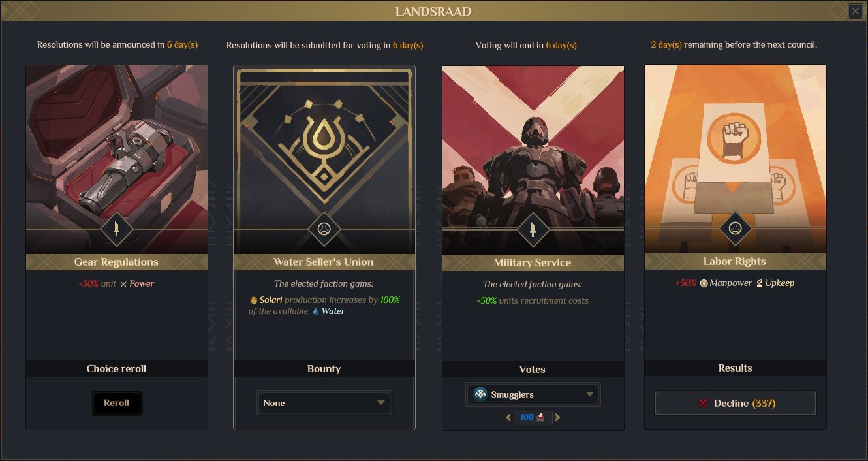Increase votes with the right arrow
Screen dimensions: 868x461
point(557,417)
